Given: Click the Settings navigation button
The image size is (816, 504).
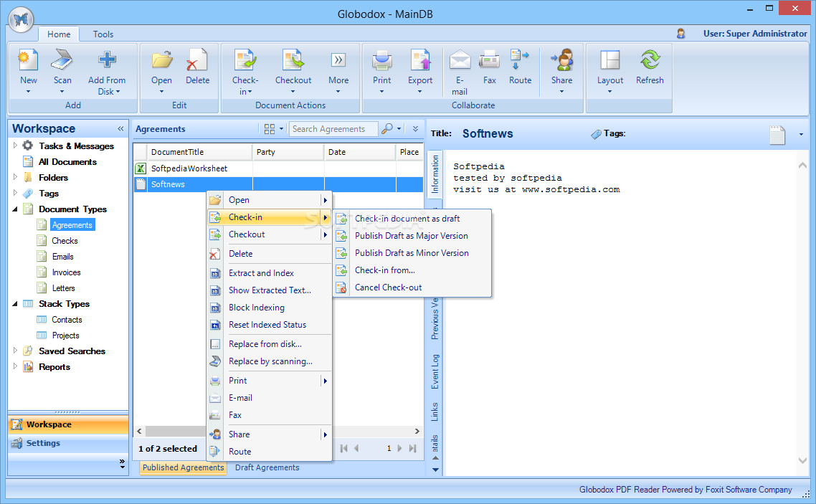Looking at the screenshot, I should 67,443.
